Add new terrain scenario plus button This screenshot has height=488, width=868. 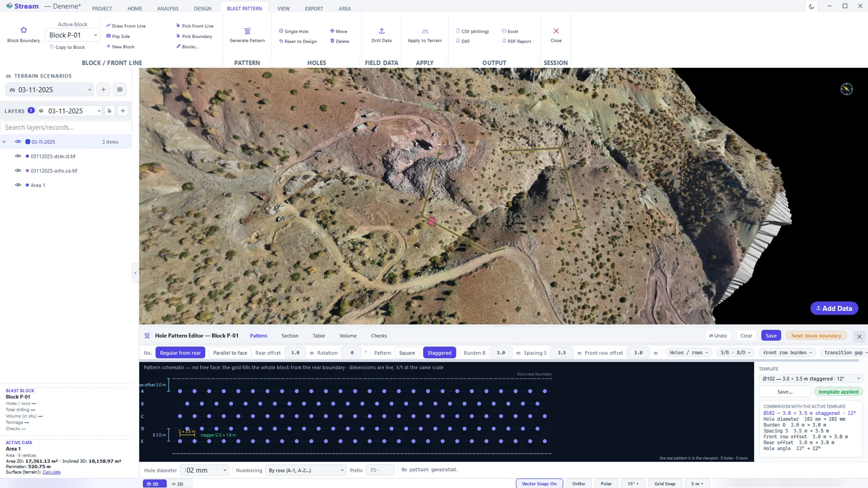point(104,89)
